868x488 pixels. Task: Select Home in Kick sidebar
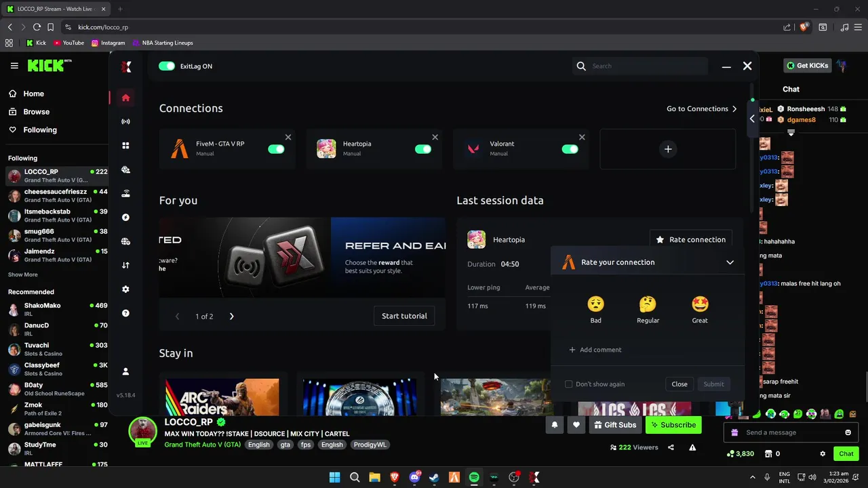point(26,94)
